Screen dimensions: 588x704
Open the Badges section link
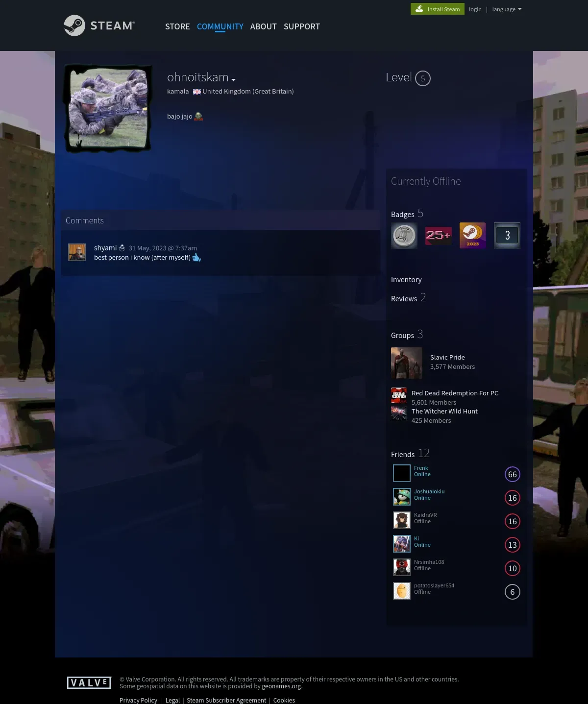(x=407, y=214)
